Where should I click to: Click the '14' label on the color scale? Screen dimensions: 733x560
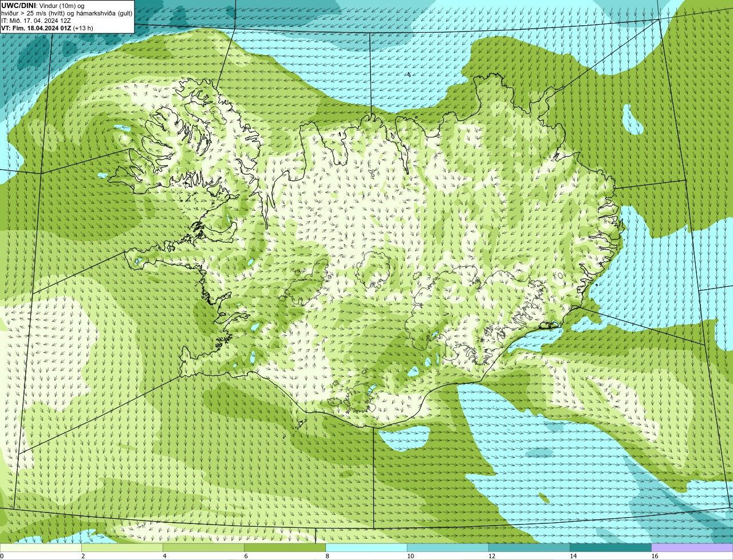click(573, 556)
